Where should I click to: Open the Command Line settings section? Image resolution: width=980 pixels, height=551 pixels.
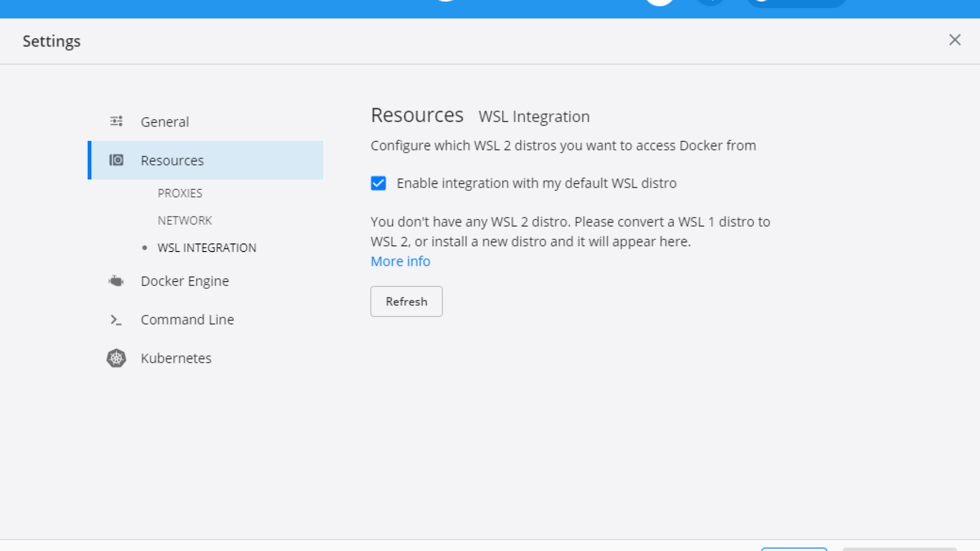tap(187, 320)
